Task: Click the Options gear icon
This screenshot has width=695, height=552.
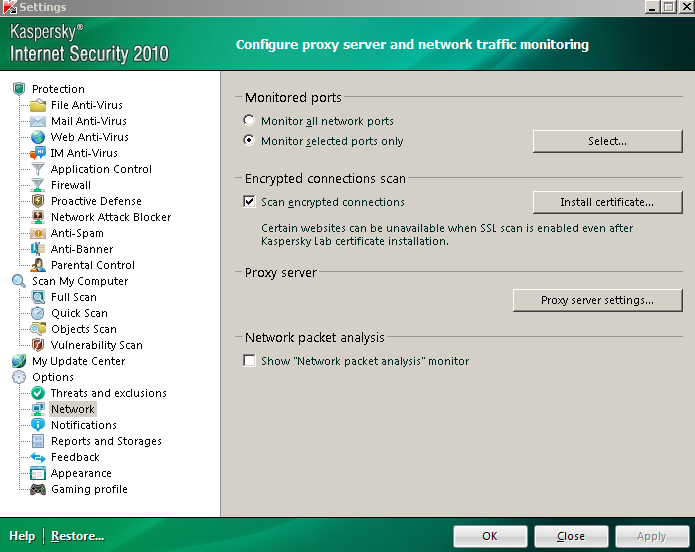Action: tap(19, 377)
